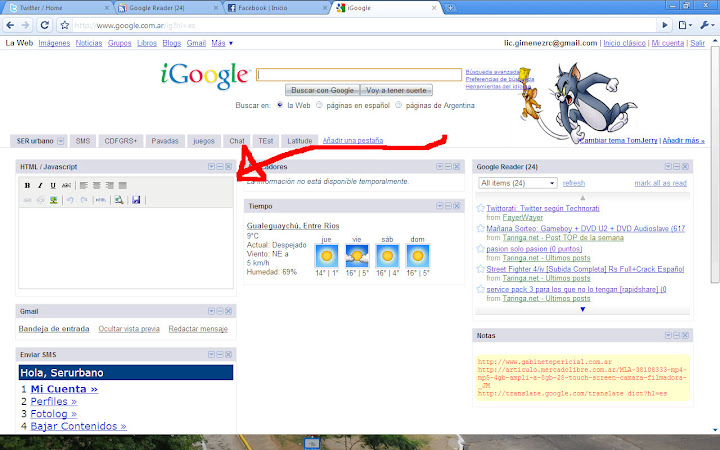
Task: Toggle bold in the HTML editor toolbar
Action: tap(27, 186)
